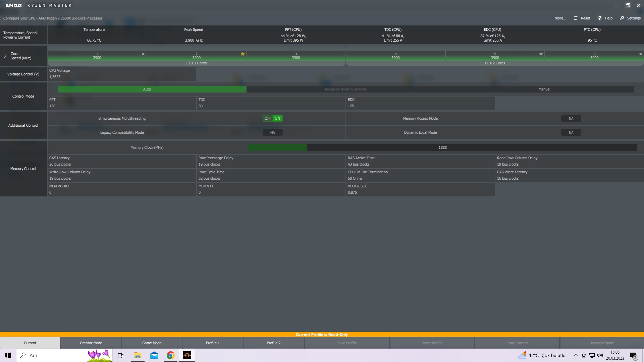Click the gold star on core 2
This screenshot has height=362, width=644.
(243, 54)
